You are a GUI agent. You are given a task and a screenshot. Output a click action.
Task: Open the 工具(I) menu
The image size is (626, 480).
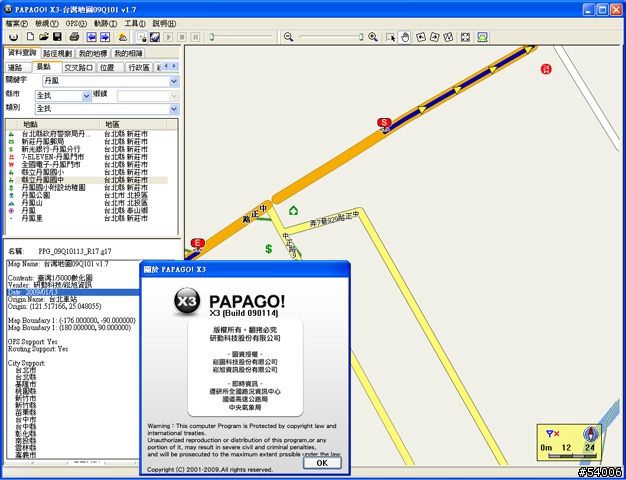pos(135,24)
